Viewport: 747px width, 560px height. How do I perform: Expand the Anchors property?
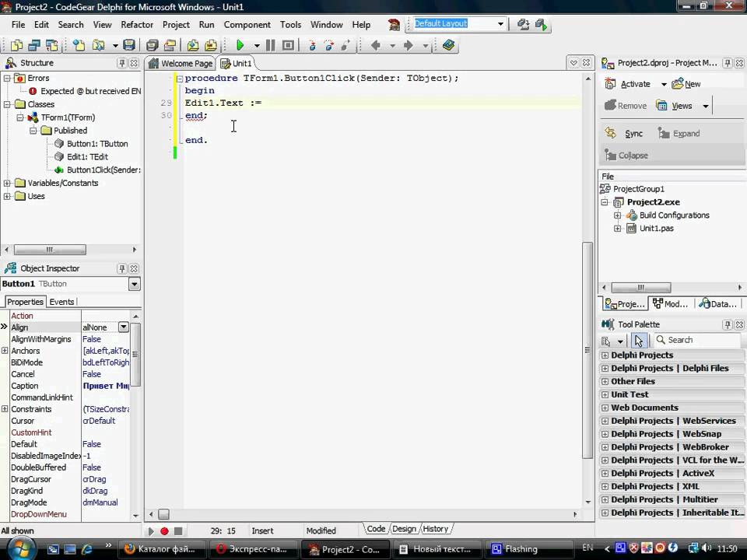pos(5,351)
